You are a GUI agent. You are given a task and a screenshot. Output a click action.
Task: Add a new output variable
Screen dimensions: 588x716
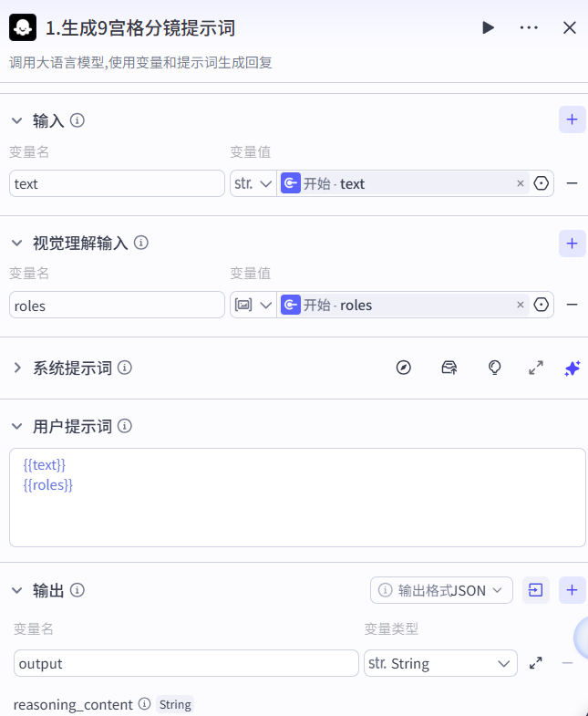[x=572, y=590]
